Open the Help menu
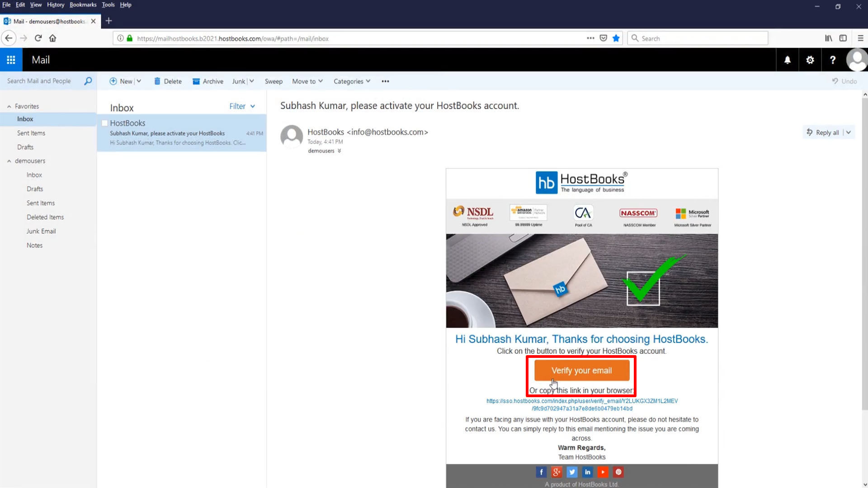868x488 pixels. click(x=126, y=5)
